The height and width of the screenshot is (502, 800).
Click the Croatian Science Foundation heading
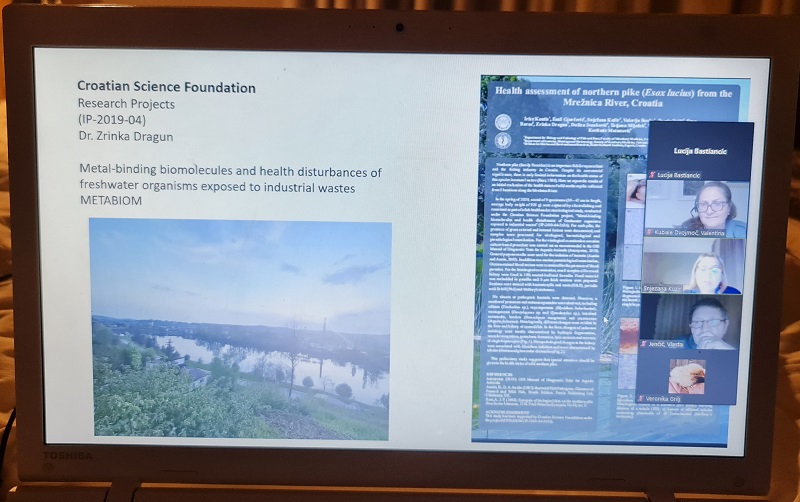(x=166, y=88)
